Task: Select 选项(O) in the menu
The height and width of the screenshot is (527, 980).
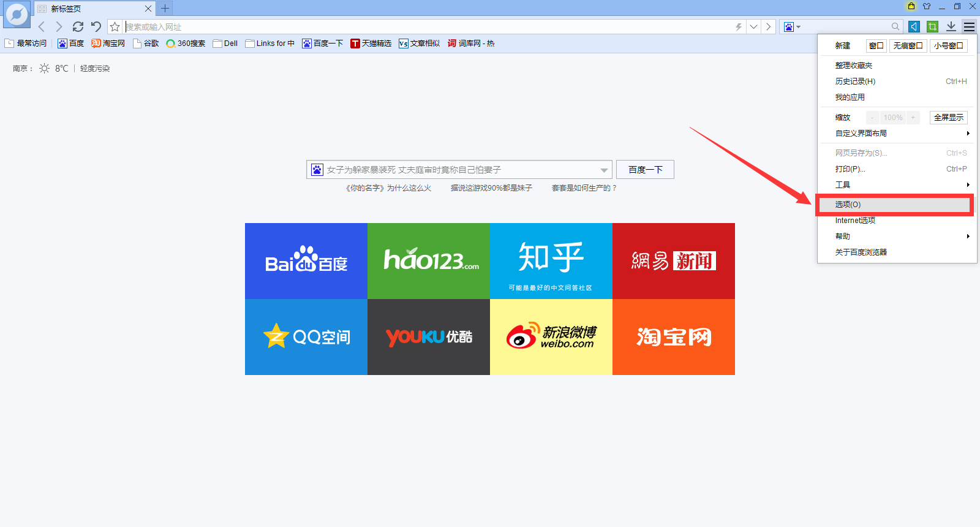Action: click(896, 205)
